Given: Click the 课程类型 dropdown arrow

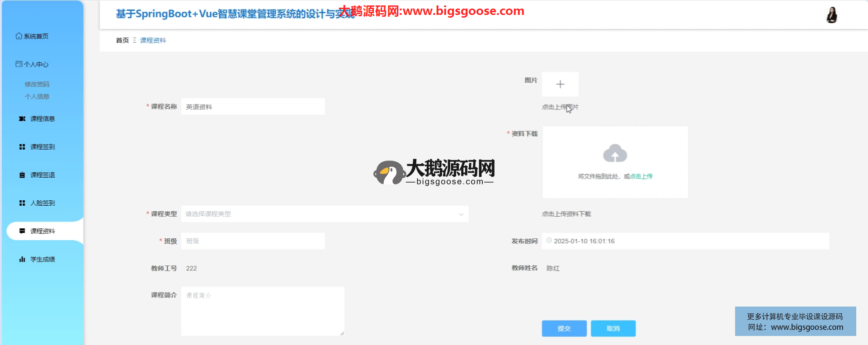Looking at the screenshot, I should click(461, 214).
